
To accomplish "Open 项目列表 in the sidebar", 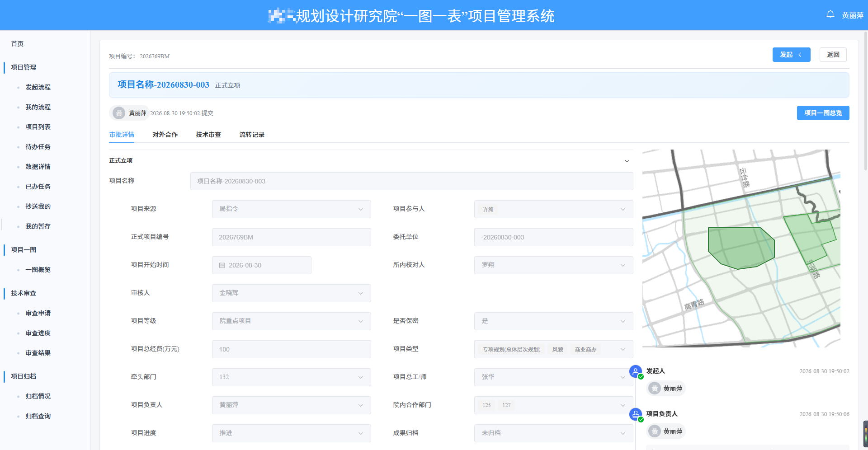I will coord(38,127).
